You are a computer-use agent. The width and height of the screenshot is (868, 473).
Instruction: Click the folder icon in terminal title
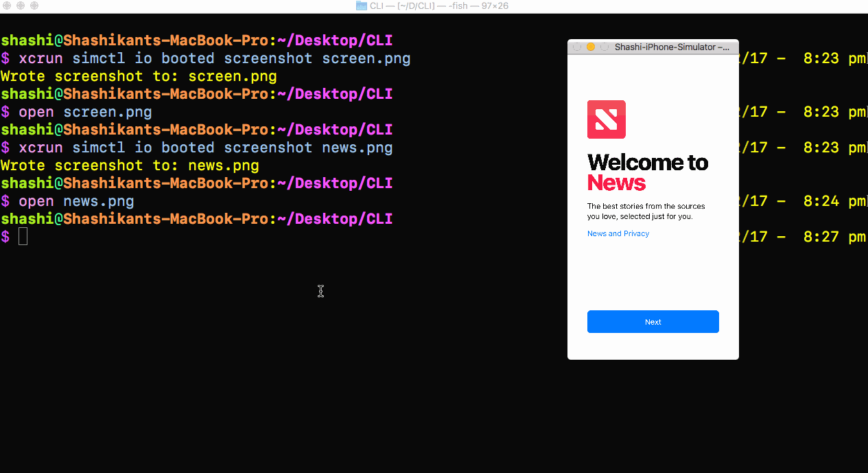[362, 5]
